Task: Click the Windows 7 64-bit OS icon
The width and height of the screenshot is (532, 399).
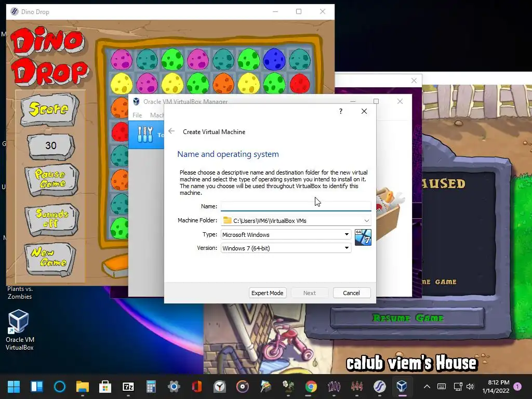Action: (x=363, y=237)
